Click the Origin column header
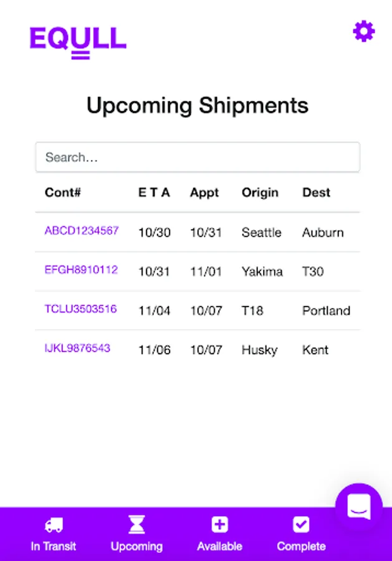 click(260, 193)
